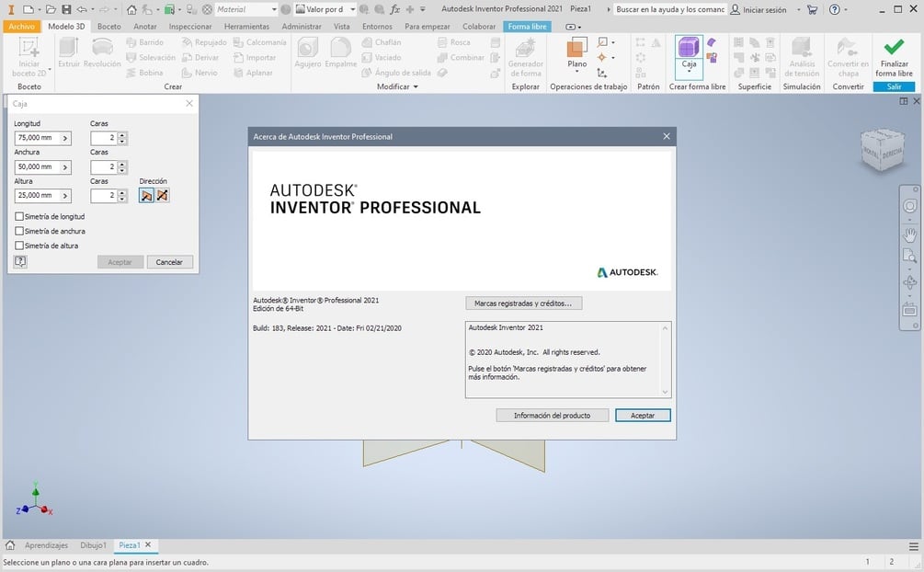Click the Salir panel label under Finalizar
This screenshot has height=572, width=924.
[894, 86]
